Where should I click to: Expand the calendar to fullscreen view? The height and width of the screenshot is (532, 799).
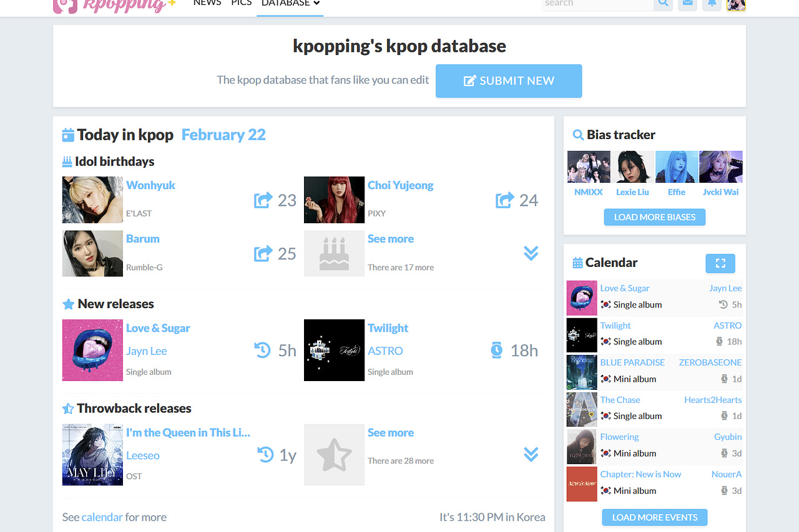point(720,263)
